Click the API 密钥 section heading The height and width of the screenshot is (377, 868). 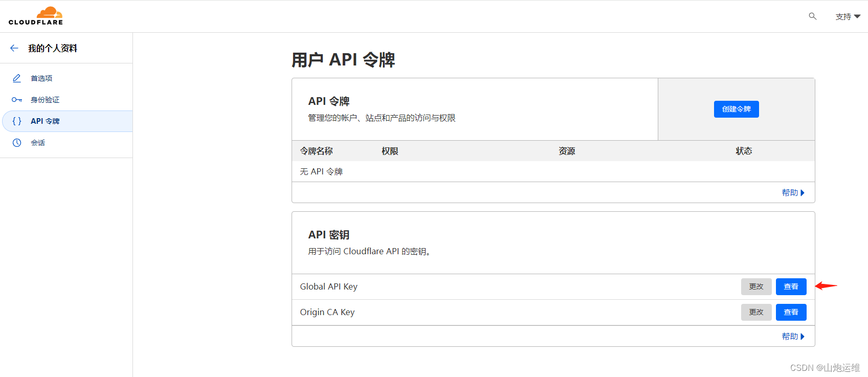click(x=329, y=235)
